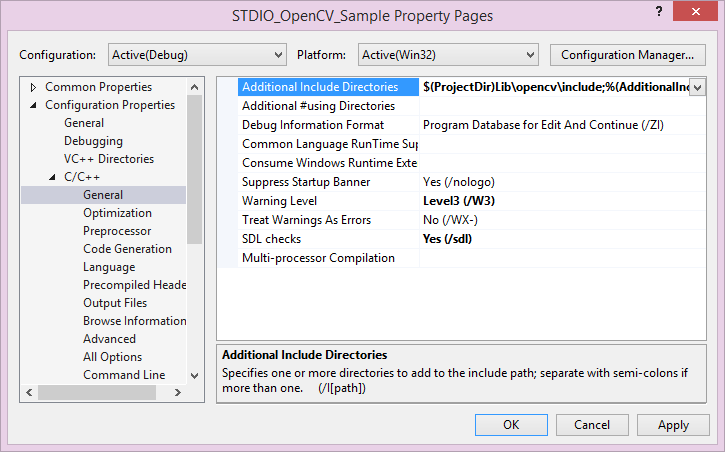This screenshot has height=452, width=725.
Task: Open the Command Line property page
Action: pyautogui.click(x=124, y=375)
